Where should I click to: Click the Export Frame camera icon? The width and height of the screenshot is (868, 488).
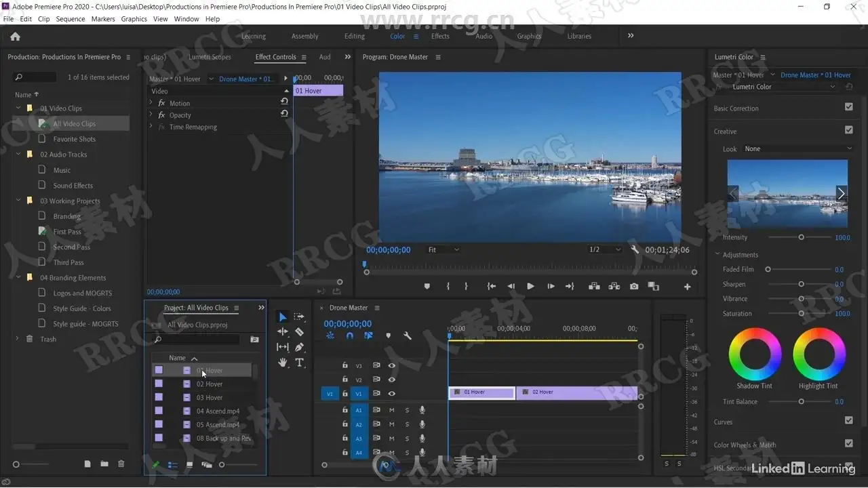[633, 287]
